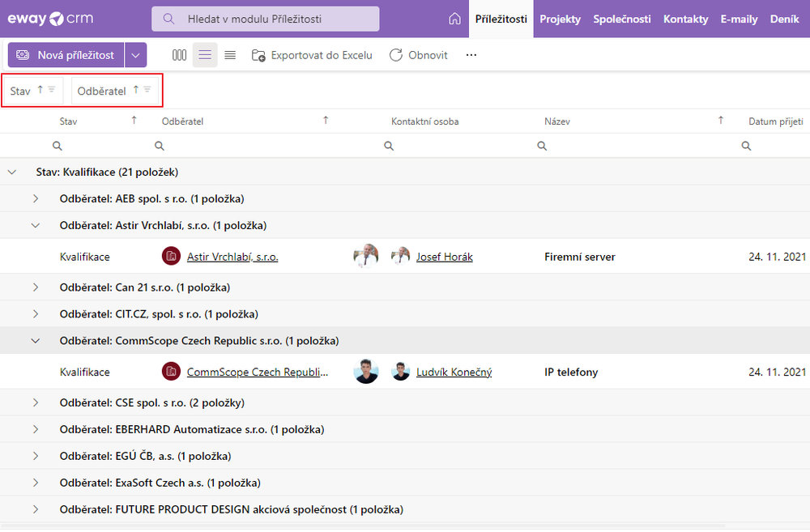Open the Josef Horák contact link
This screenshot has width=810, height=532.
[444, 257]
